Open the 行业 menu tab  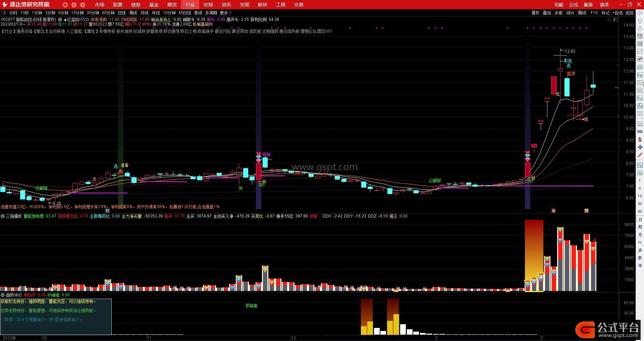190,5
